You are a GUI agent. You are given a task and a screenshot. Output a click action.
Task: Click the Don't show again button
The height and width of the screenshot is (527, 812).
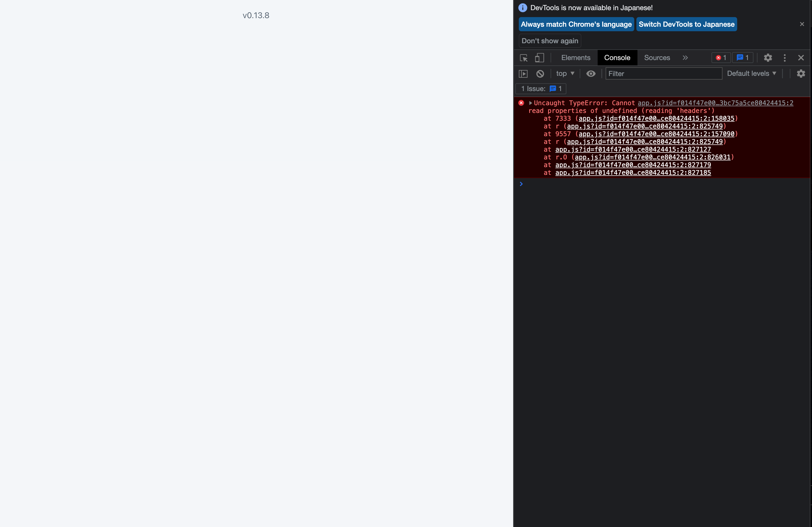(550, 41)
